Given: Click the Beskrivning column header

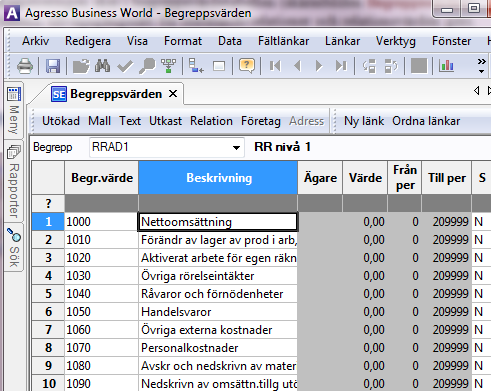Looking at the screenshot, I should (218, 178).
